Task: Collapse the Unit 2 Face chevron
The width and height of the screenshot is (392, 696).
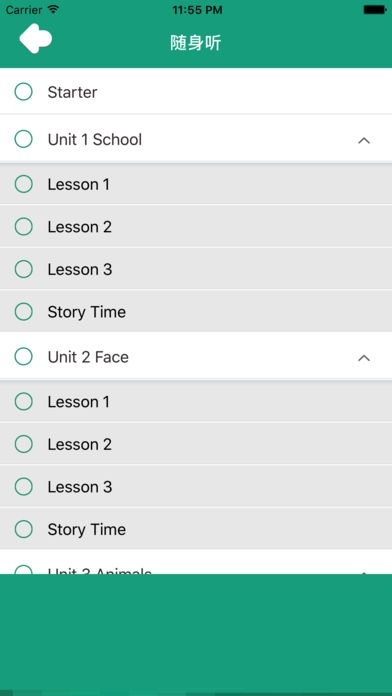Action: [364, 358]
